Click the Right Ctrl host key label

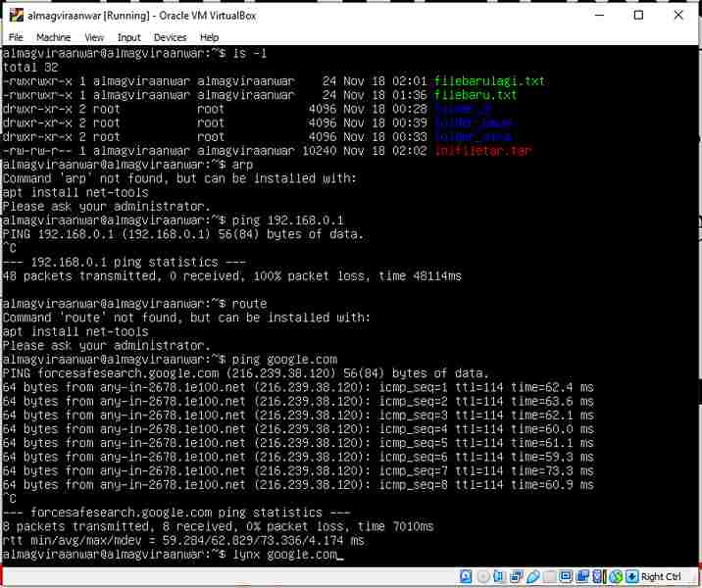pos(661,576)
